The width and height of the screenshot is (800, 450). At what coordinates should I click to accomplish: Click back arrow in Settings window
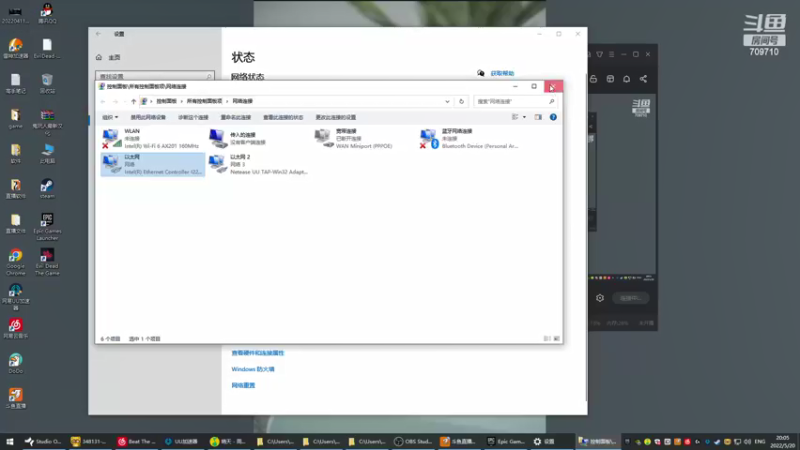click(98, 34)
